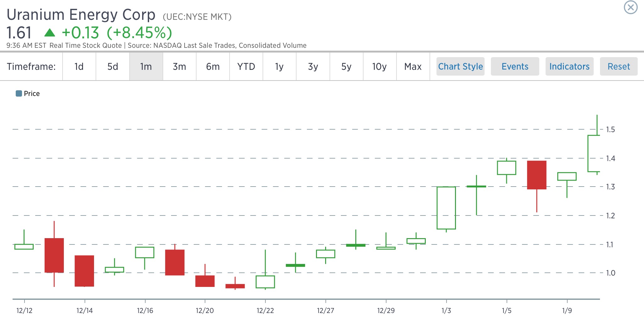Click the Price legend color swatch
This screenshot has height=319, width=644.
click(x=19, y=93)
